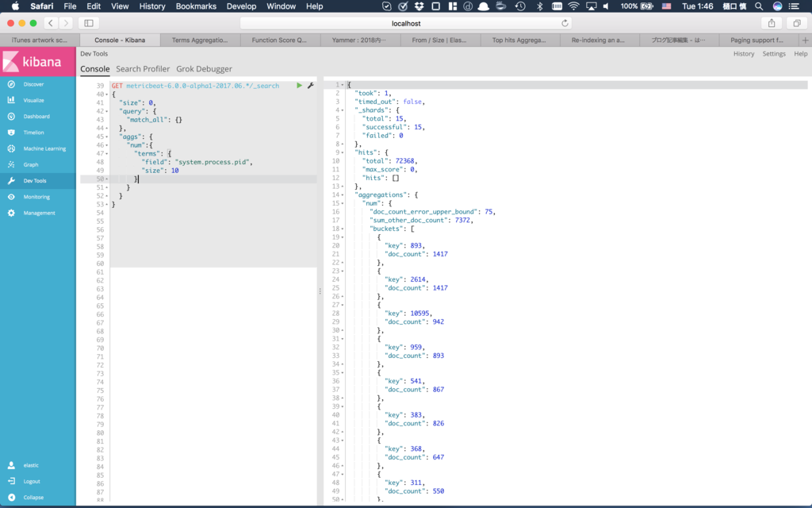Screen dimensions: 812x508
Task: Toggle Safari's sidebar button
Action: (89, 23)
